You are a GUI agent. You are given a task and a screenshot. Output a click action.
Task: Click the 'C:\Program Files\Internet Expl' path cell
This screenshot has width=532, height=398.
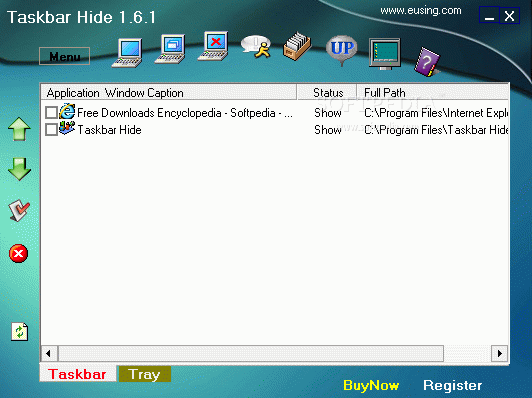click(436, 113)
